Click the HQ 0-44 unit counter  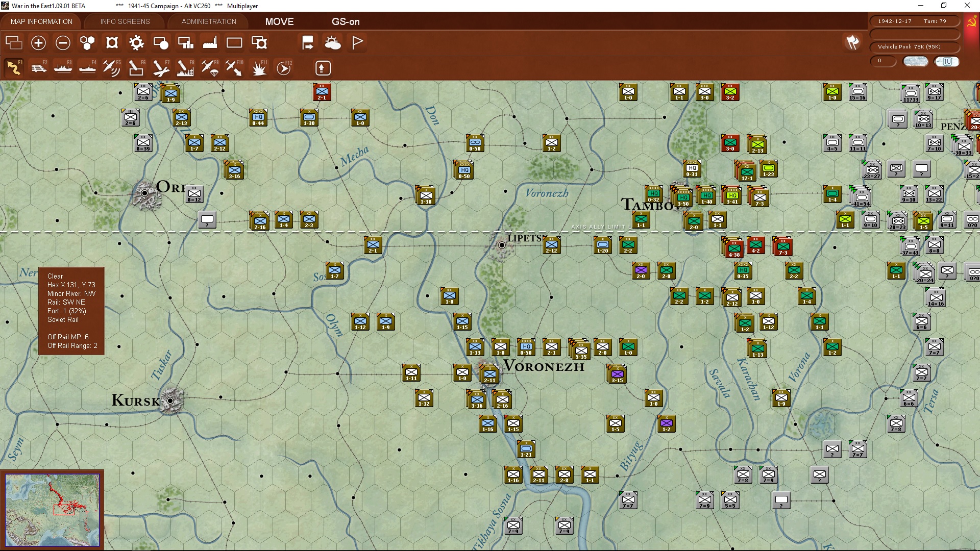tap(258, 118)
